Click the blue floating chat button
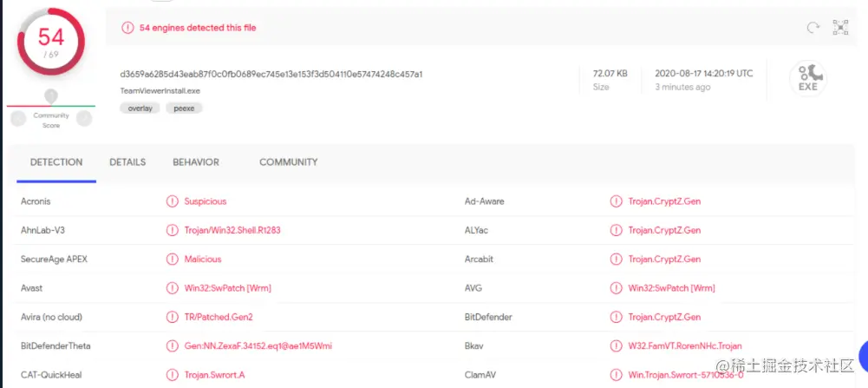Screen dimensions: 868x388 coord(863,357)
